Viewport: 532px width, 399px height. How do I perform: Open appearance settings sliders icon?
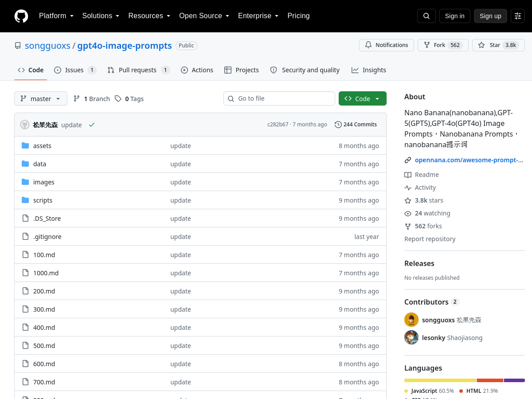518,16
